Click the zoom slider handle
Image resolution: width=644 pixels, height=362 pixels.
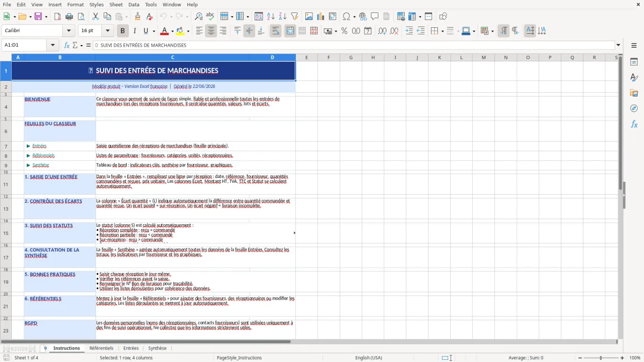click(601, 358)
